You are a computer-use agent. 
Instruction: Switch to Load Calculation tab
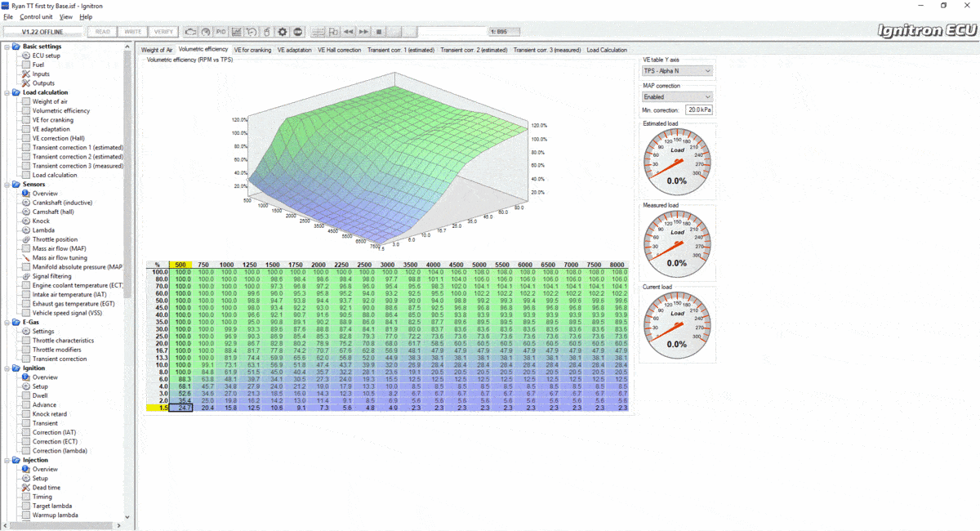pos(607,50)
